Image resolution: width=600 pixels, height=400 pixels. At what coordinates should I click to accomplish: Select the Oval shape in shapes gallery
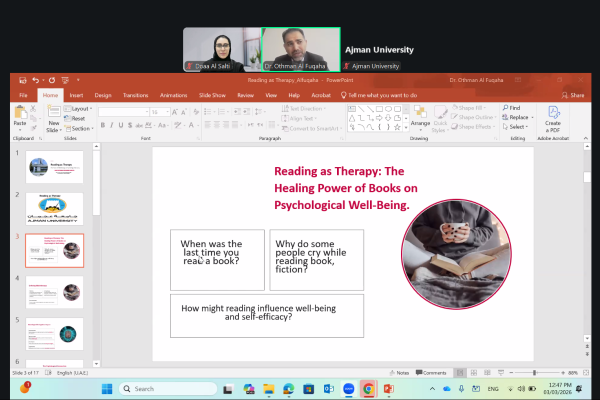(388, 109)
